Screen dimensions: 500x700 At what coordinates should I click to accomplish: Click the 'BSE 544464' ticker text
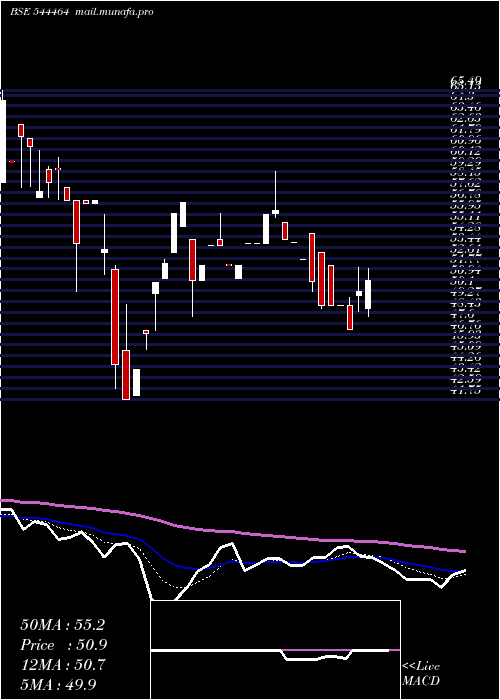(39, 12)
